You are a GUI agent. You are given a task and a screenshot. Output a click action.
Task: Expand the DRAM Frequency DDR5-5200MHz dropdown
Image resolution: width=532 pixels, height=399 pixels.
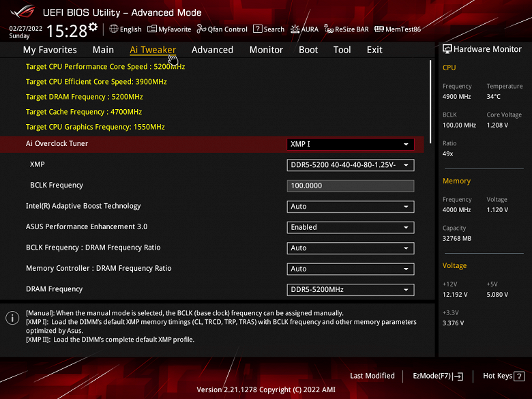pos(351,290)
